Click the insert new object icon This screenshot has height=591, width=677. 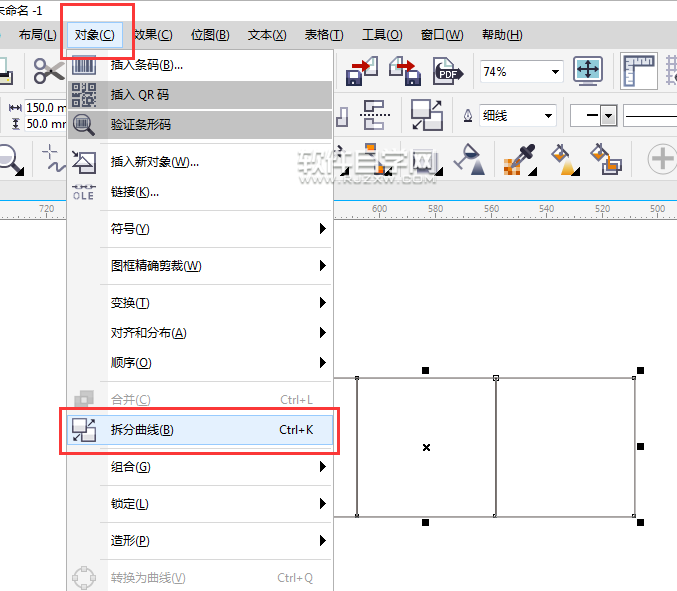click(84, 162)
